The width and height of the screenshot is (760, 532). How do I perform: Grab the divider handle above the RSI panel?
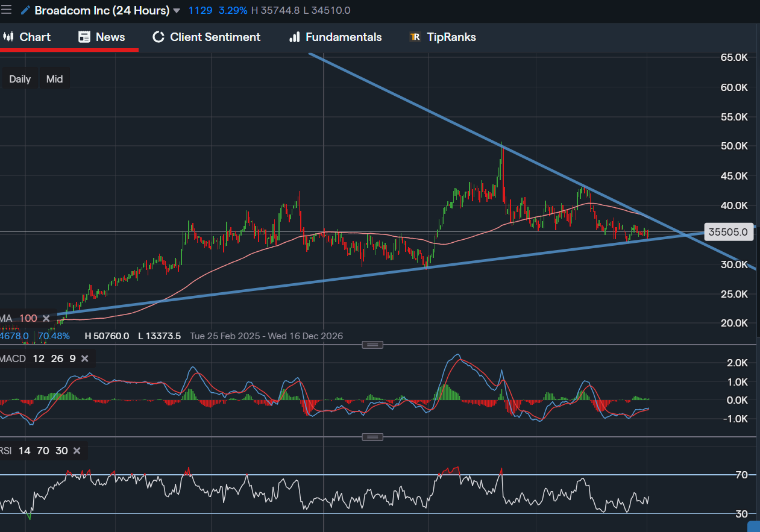tap(372, 437)
